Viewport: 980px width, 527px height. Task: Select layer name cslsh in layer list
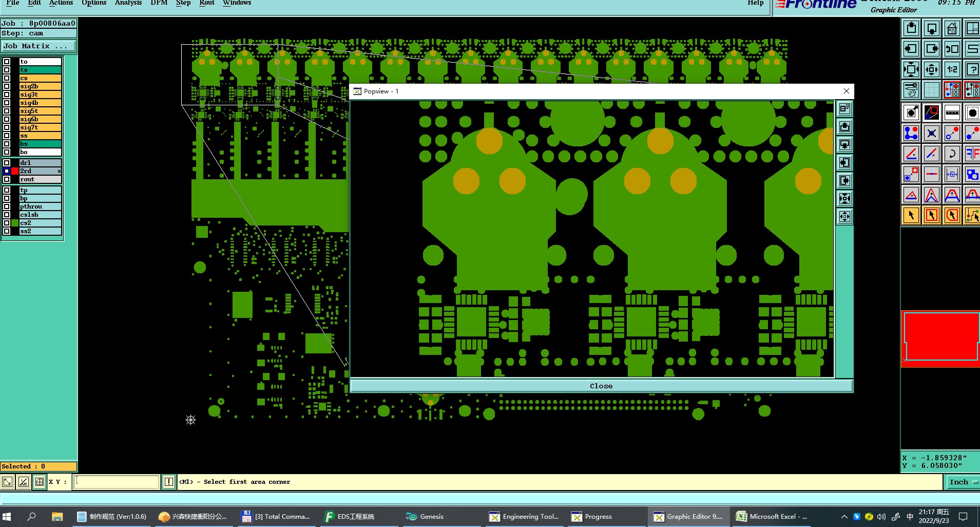[x=41, y=215]
